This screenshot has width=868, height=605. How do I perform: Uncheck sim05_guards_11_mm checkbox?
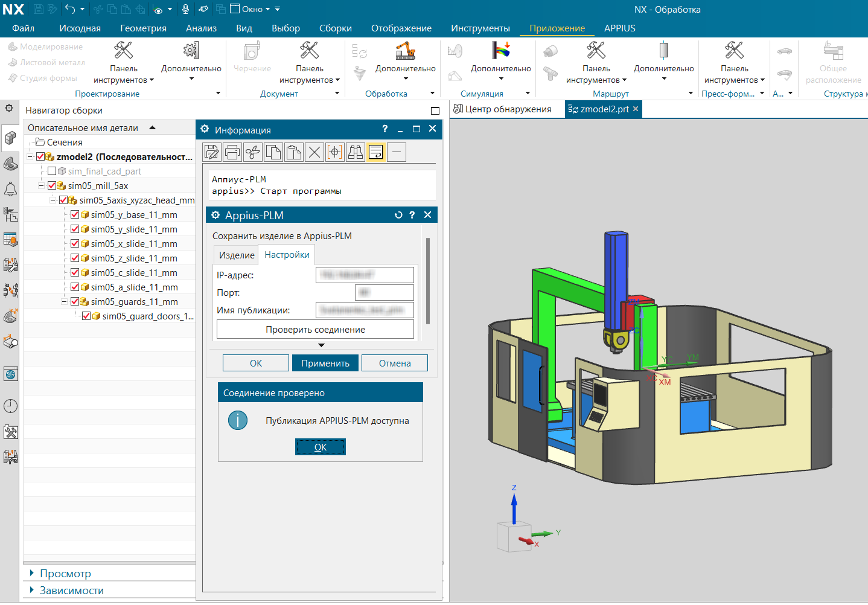[x=75, y=302]
